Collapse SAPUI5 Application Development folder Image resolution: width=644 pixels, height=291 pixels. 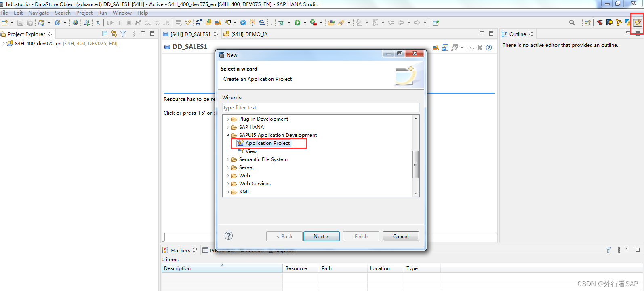point(228,135)
